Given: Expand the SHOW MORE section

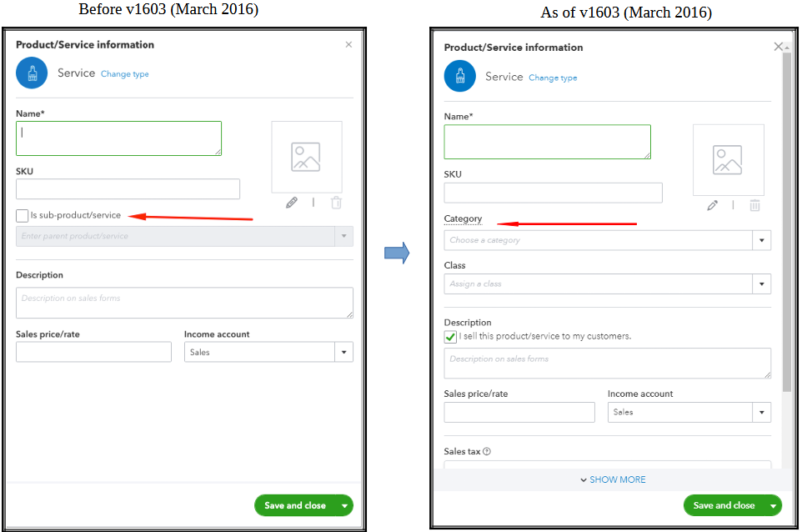Looking at the screenshot, I should tap(611, 479).
